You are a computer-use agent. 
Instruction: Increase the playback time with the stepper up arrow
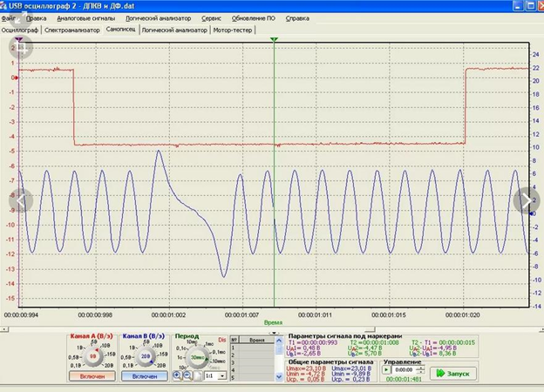[x=420, y=368]
